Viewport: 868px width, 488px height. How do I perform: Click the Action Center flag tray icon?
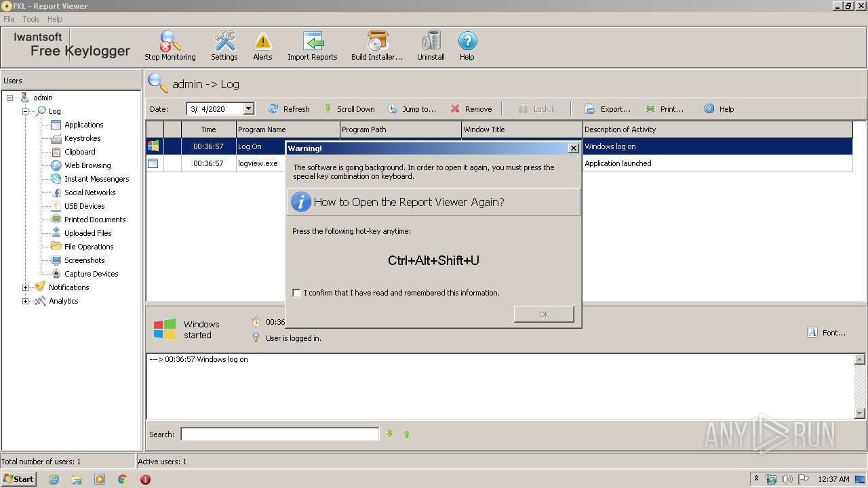803,479
